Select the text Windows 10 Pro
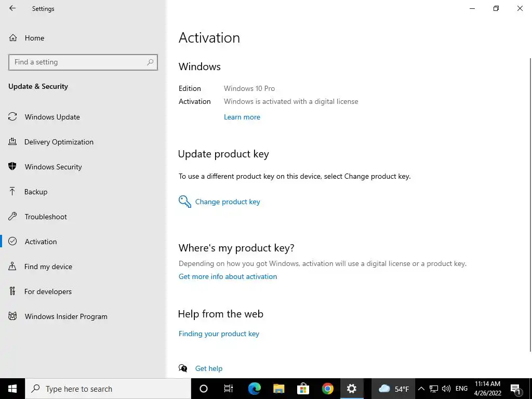The image size is (532, 399). coord(249,88)
